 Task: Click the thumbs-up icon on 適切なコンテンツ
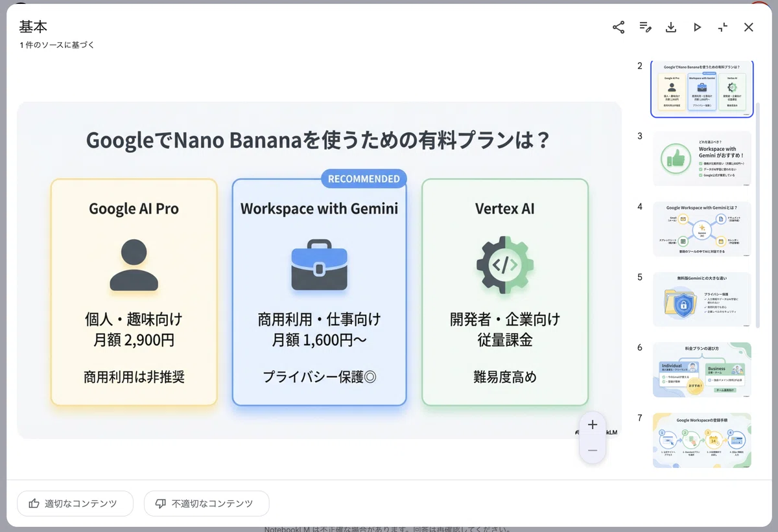(x=34, y=503)
